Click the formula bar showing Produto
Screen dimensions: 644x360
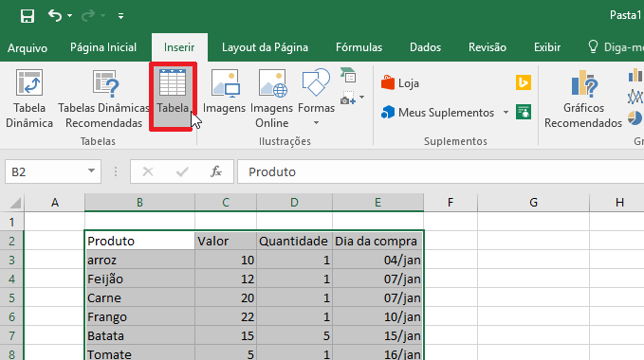click(440, 171)
